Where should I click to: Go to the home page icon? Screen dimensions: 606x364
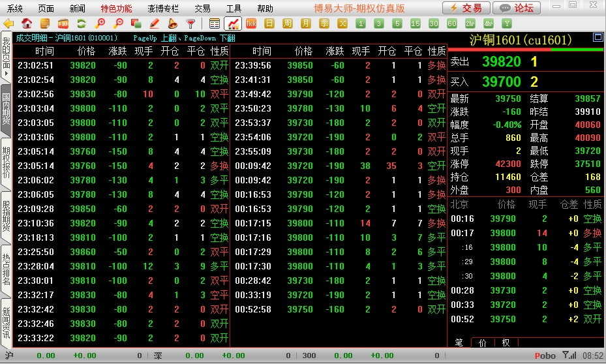[27, 23]
